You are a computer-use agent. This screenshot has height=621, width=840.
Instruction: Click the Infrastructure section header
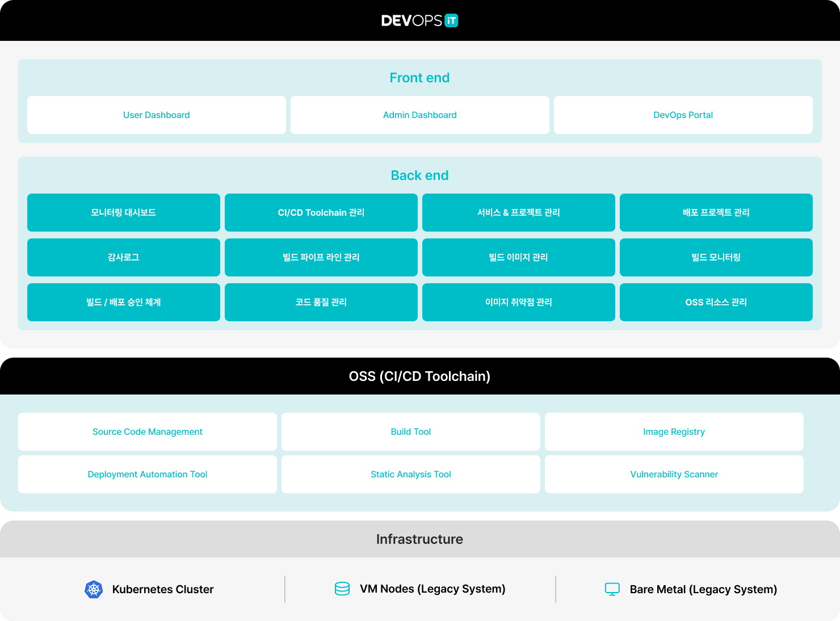(x=419, y=539)
